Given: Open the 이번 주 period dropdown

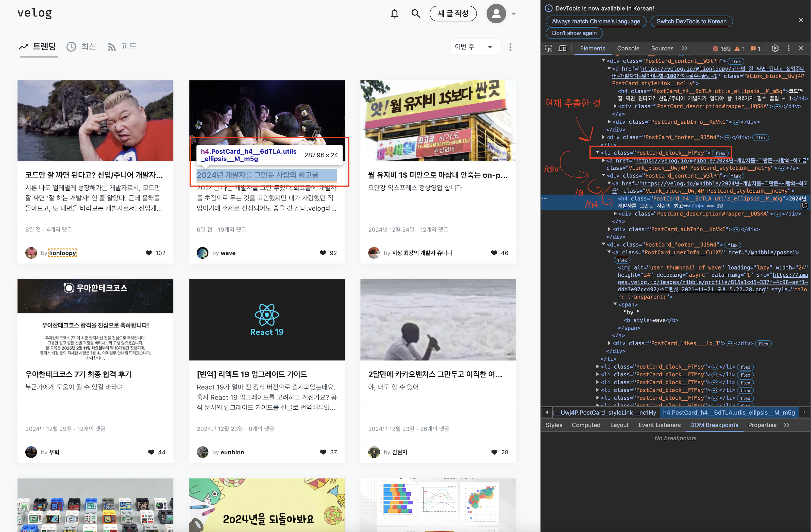Looking at the screenshot, I should point(475,47).
